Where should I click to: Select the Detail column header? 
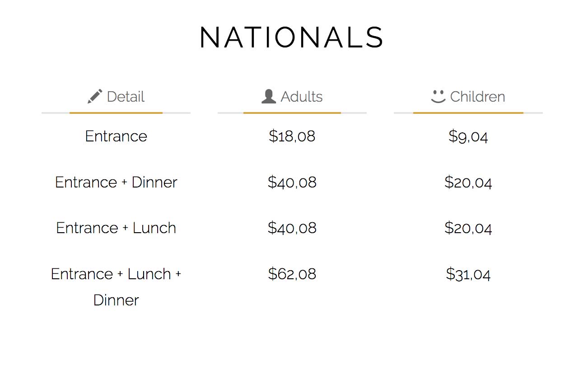(116, 97)
